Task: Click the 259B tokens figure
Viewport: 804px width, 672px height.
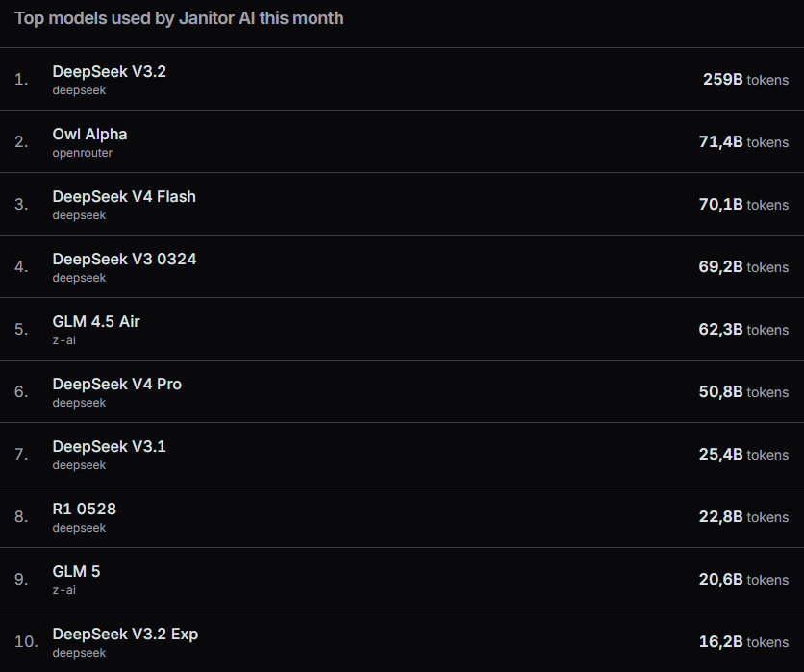Action: (745, 80)
